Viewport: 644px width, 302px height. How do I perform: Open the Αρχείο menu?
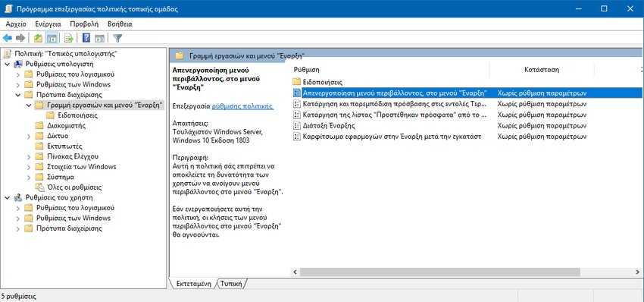(x=16, y=24)
